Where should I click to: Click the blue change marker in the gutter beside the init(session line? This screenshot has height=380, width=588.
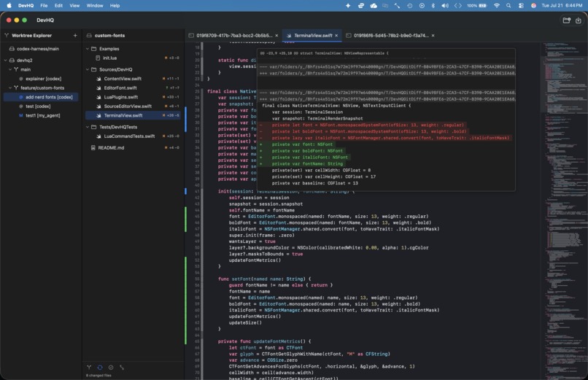[185, 191]
